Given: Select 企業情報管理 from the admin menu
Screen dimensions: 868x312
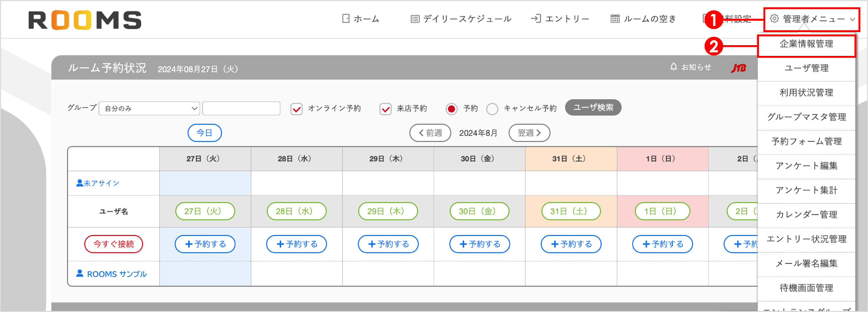Looking at the screenshot, I should tap(807, 44).
